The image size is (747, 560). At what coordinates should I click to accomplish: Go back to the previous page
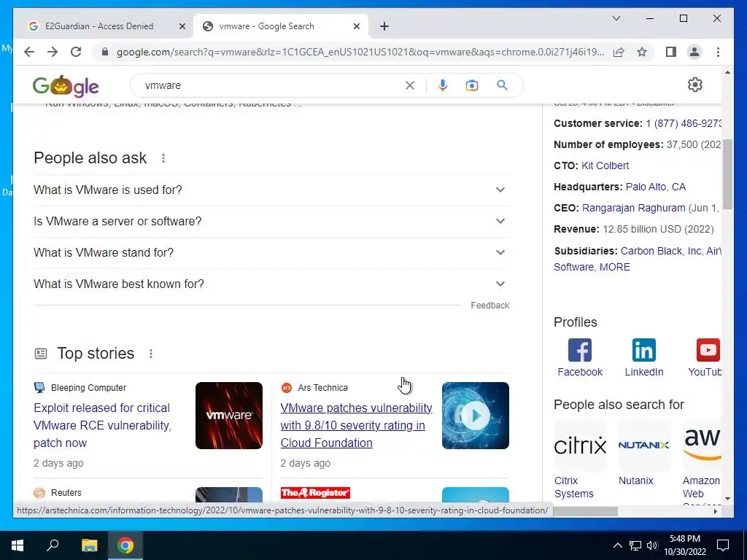tap(29, 52)
